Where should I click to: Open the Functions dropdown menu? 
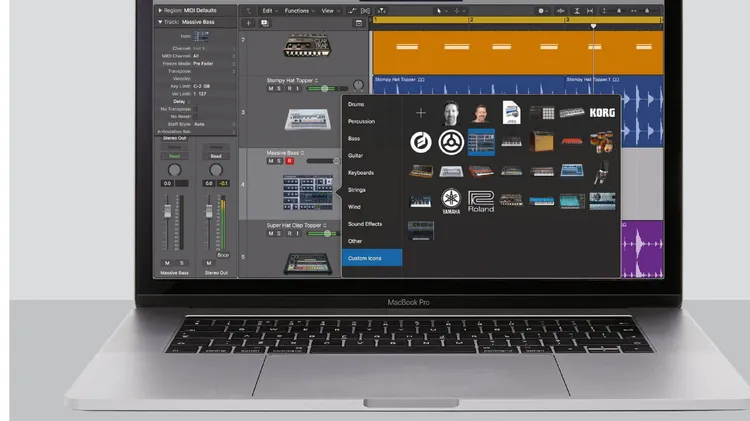tap(299, 11)
